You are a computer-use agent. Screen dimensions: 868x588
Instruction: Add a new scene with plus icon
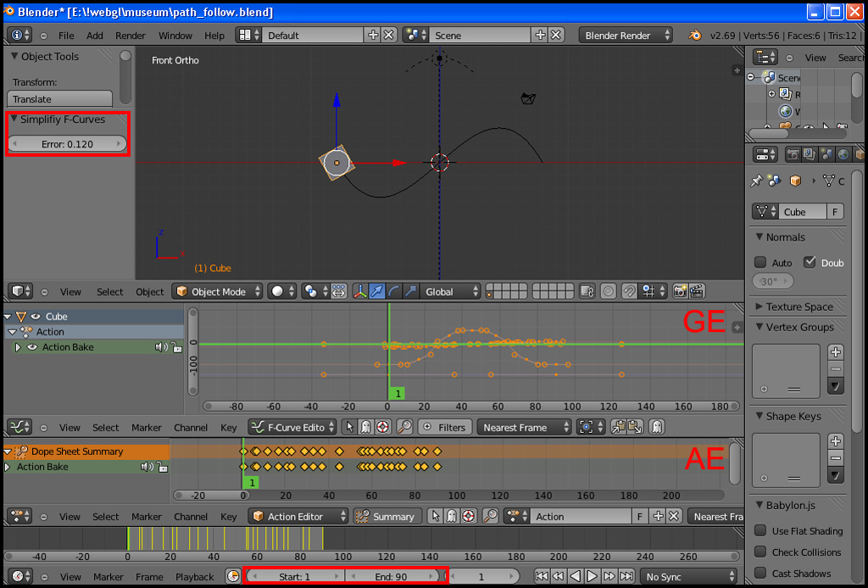[x=540, y=35]
